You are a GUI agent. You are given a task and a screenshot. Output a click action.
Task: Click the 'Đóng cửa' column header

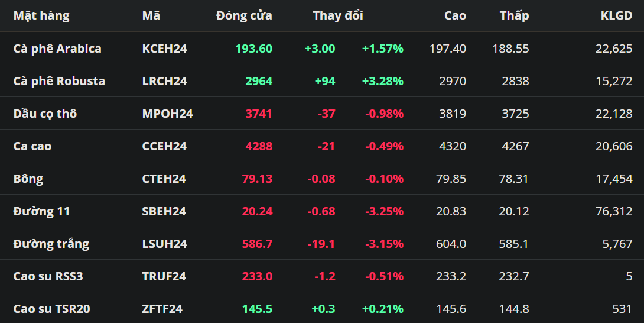[244, 16]
